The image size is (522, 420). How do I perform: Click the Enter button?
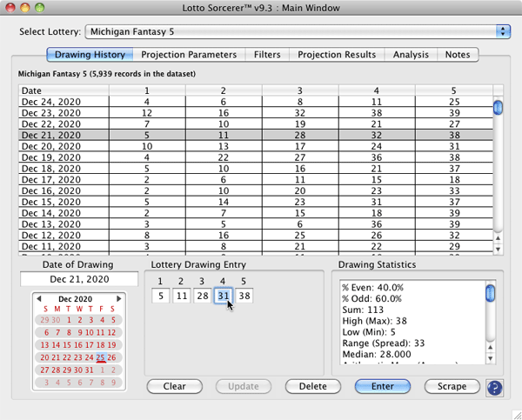click(383, 386)
